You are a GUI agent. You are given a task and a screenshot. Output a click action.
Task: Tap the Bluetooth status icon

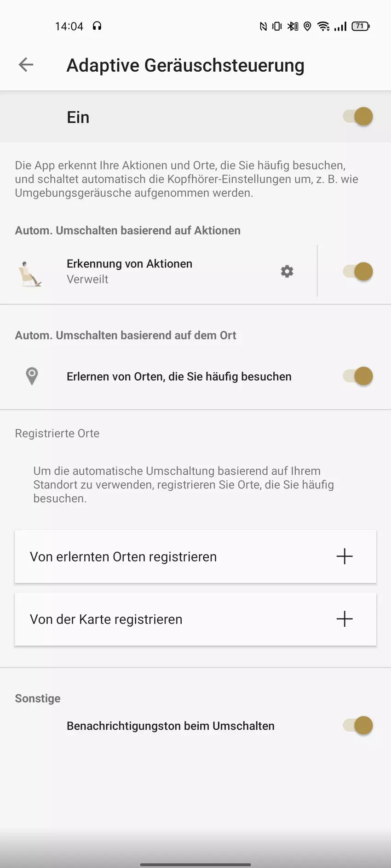[x=293, y=26]
